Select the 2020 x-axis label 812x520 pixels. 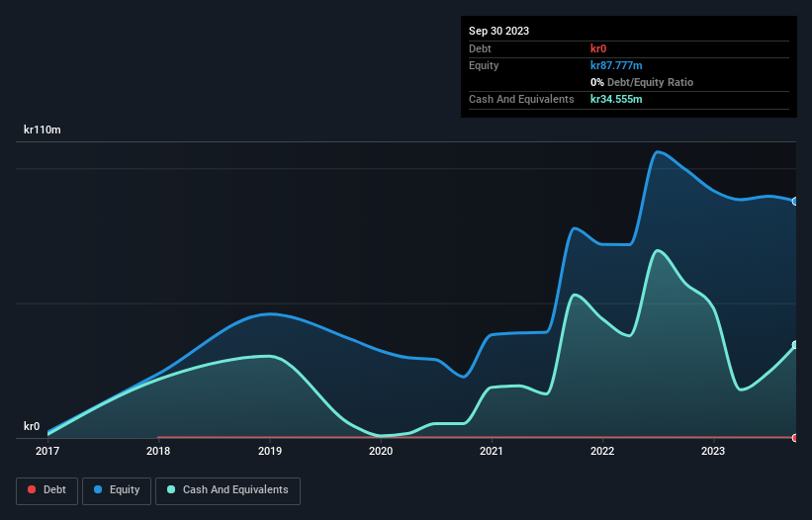[381, 451]
